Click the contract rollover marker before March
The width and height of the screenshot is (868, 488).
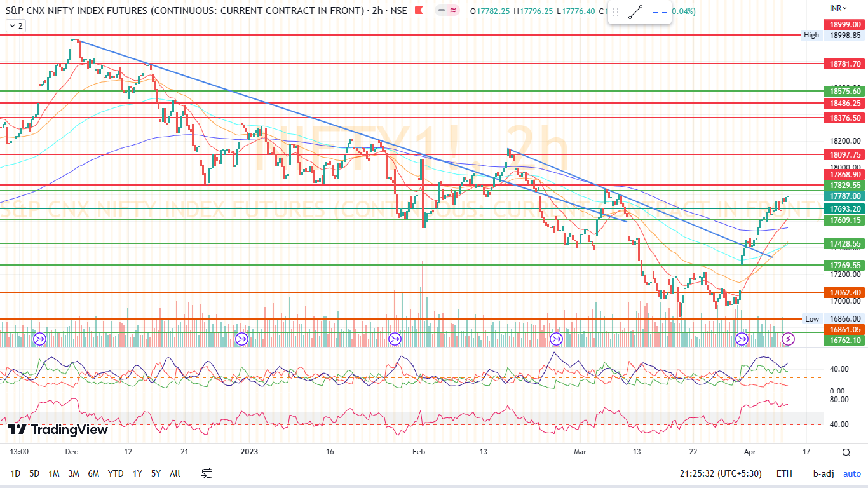click(x=557, y=339)
